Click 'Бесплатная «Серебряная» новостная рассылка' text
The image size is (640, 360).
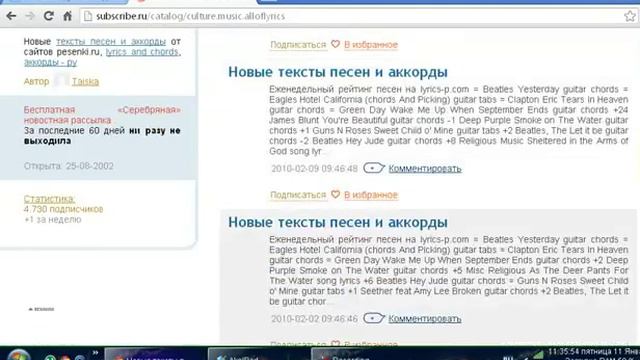(x=102, y=115)
